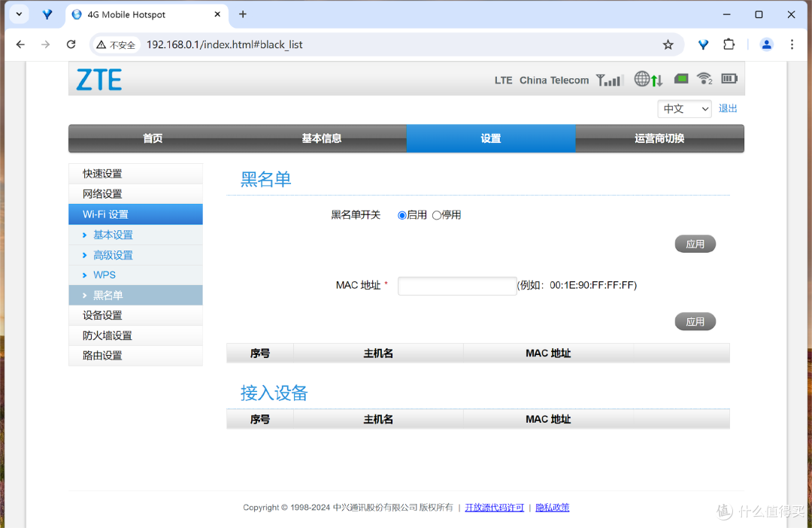The width and height of the screenshot is (812, 528).
Task: Click 主机名 header in blacklist table
Action: tap(378, 354)
